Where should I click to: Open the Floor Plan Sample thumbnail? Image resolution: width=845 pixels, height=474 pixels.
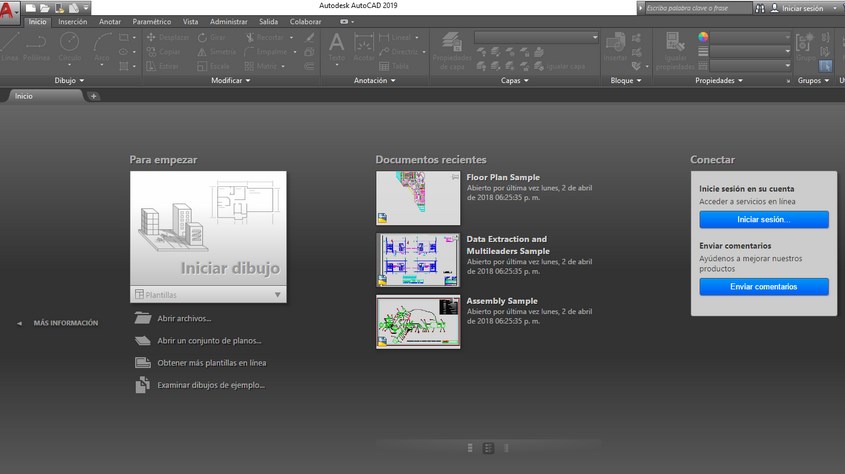coord(418,197)
